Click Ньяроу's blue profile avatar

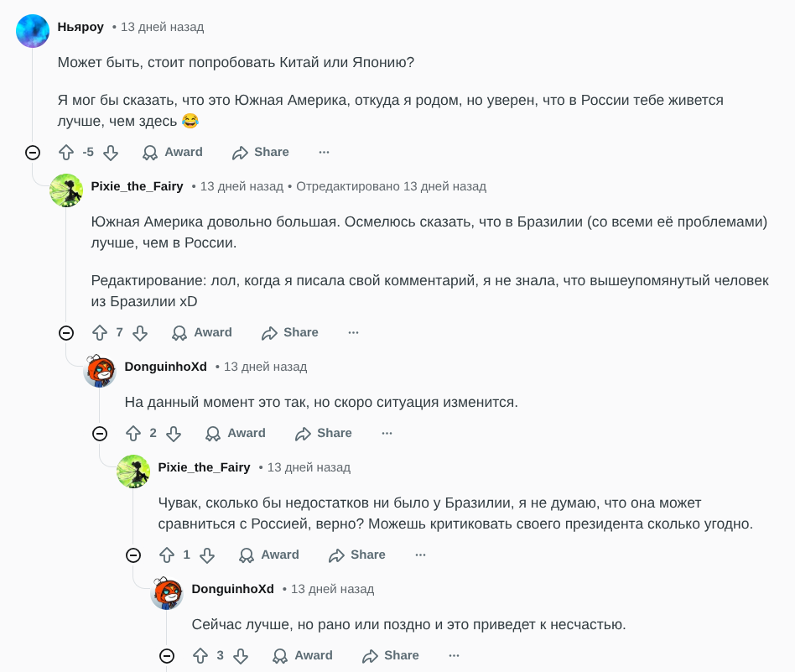coord(33,31)
